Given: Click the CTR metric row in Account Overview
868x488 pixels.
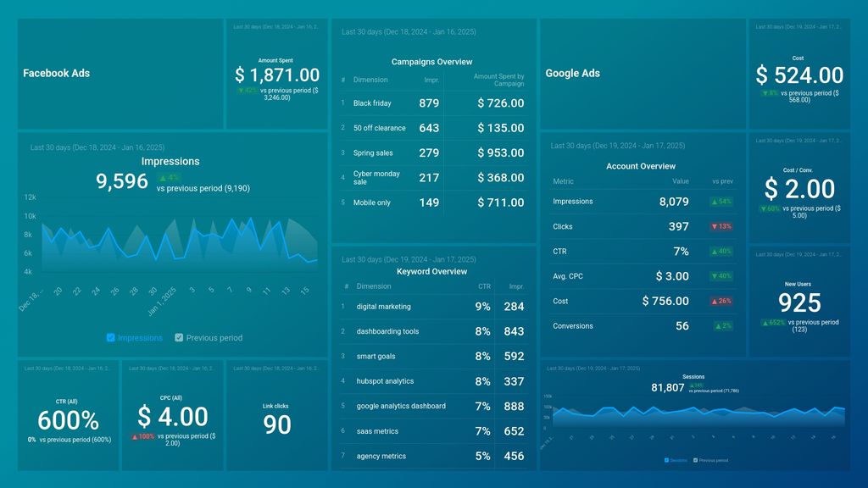Looking at the screenshot, I should [x=643, y=251].
